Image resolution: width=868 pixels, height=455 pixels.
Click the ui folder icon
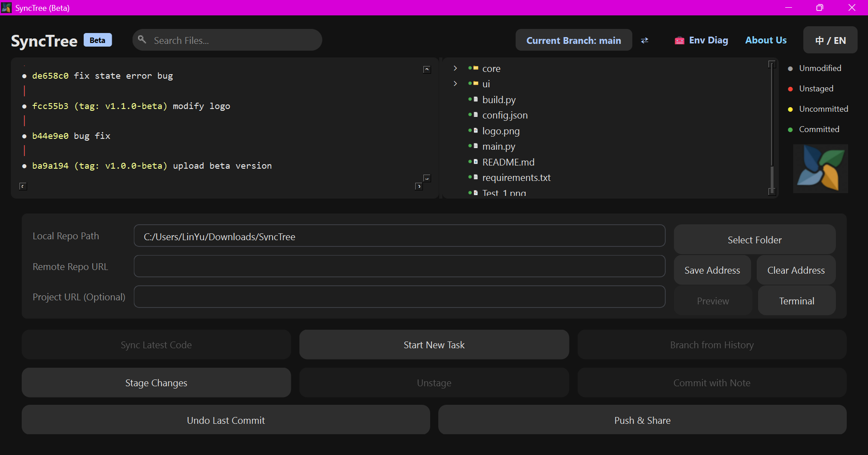pyautogui.click(x=476, y=83)
